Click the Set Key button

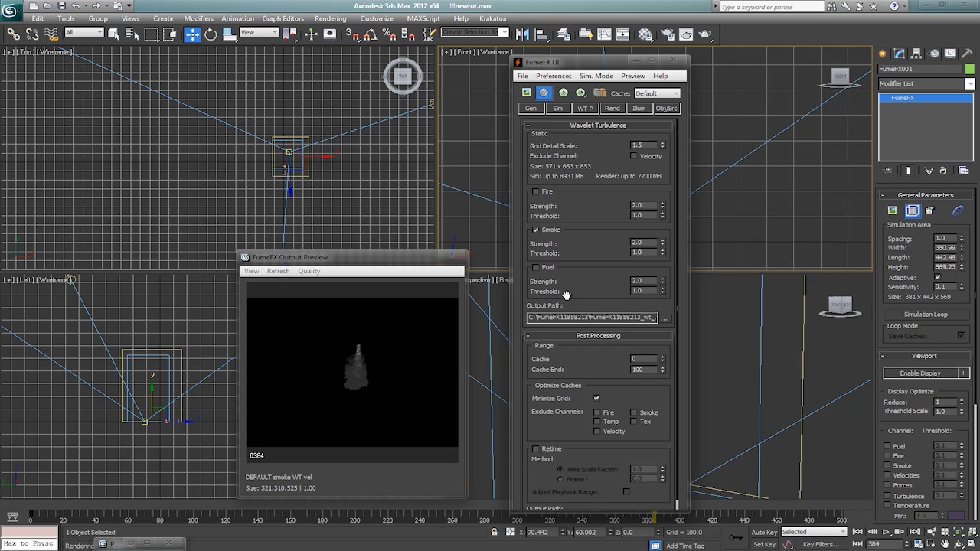(x=764, y=544)
